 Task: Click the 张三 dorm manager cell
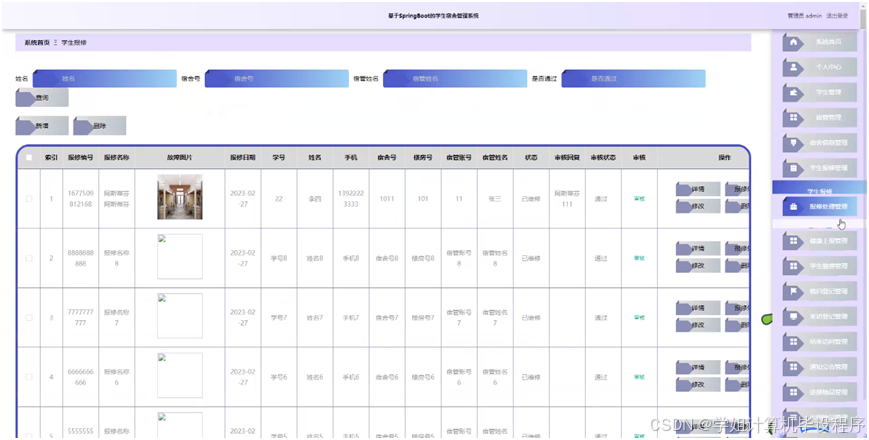495,198
